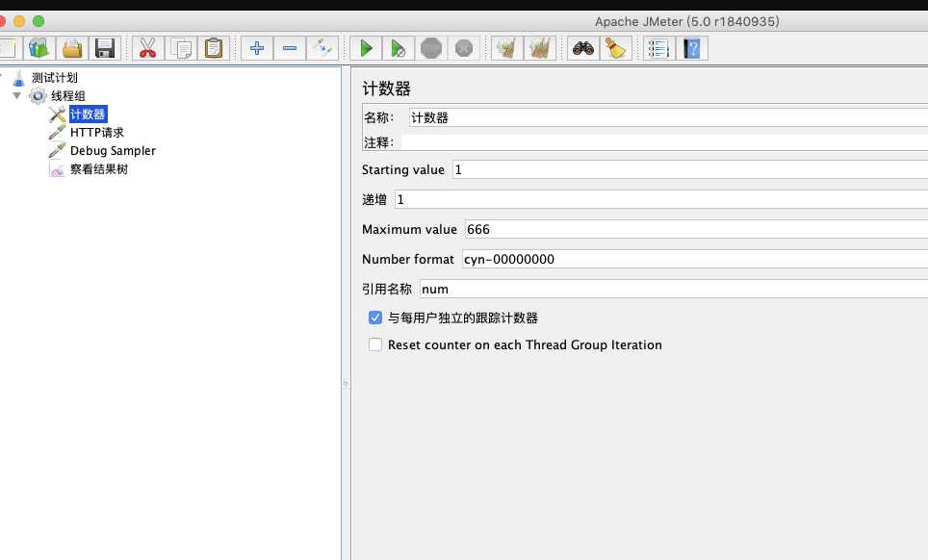Select the 测试计划 tree node
Image resolution: width=928 pixels, height=560 pixels.
click(55, 78)
